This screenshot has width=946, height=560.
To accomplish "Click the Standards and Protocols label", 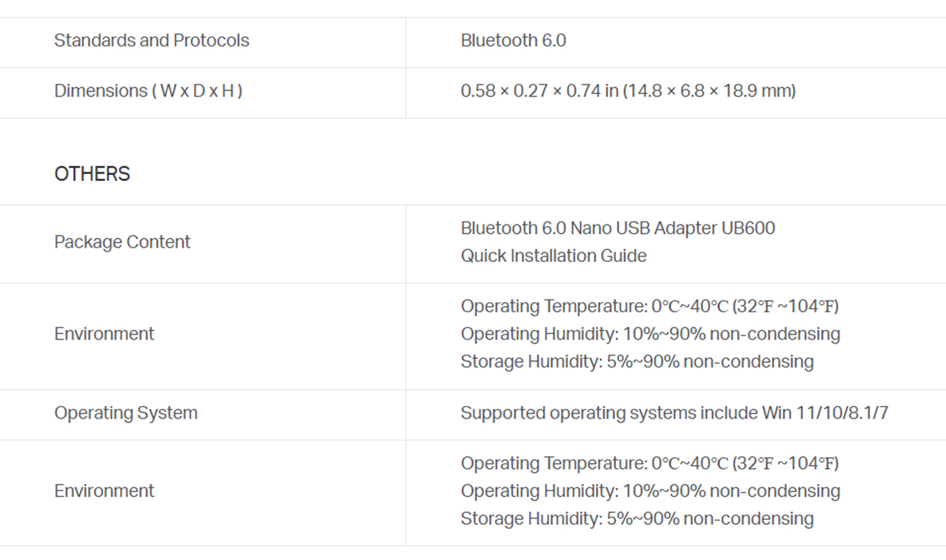I will 152,41.
